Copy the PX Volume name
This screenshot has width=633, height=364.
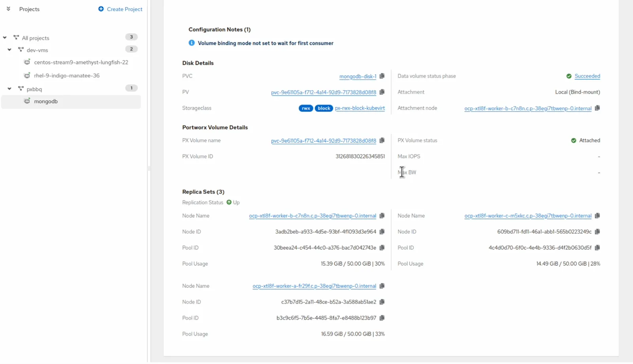click(x=382, y=140)
